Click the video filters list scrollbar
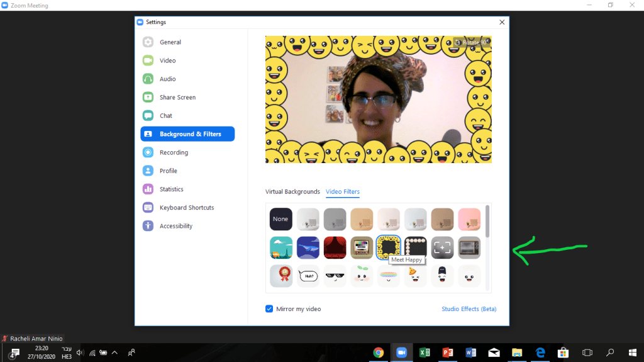This screenshot has height=362, width=644. tap(487, 222)
